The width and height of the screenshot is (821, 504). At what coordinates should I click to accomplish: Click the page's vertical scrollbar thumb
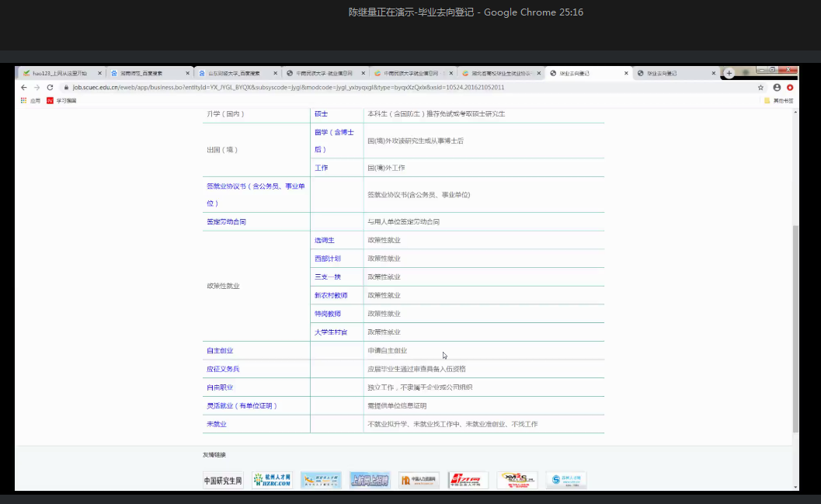click(x=795, y=326)
